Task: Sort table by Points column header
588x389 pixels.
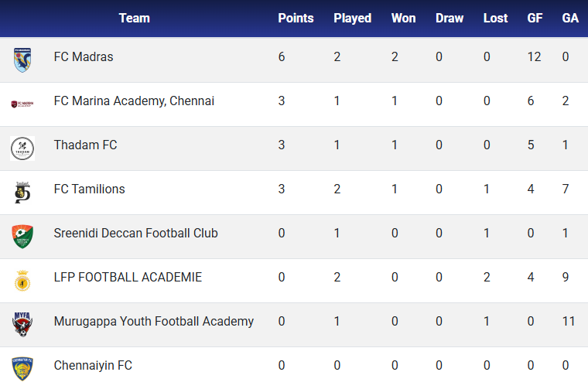Action: (296, 18)
